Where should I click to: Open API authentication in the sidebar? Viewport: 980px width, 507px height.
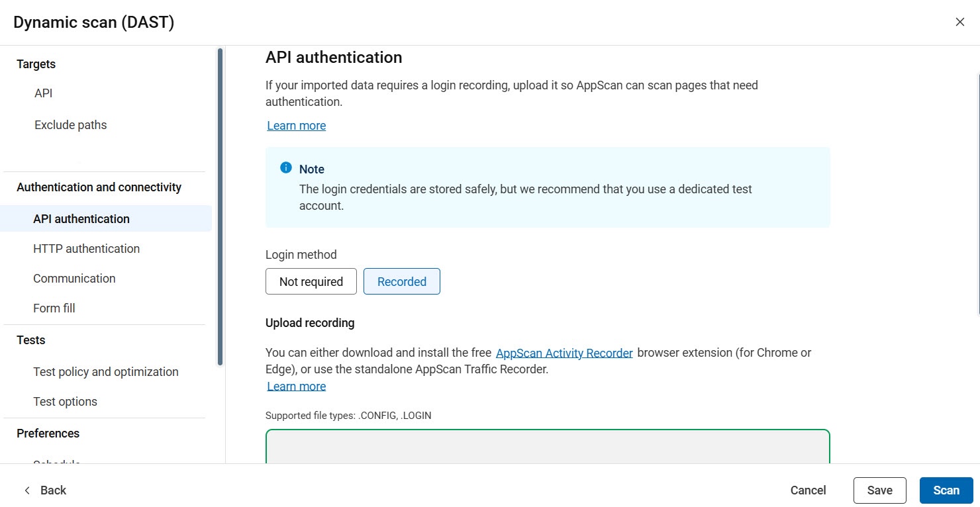click(x=81, y=218)
